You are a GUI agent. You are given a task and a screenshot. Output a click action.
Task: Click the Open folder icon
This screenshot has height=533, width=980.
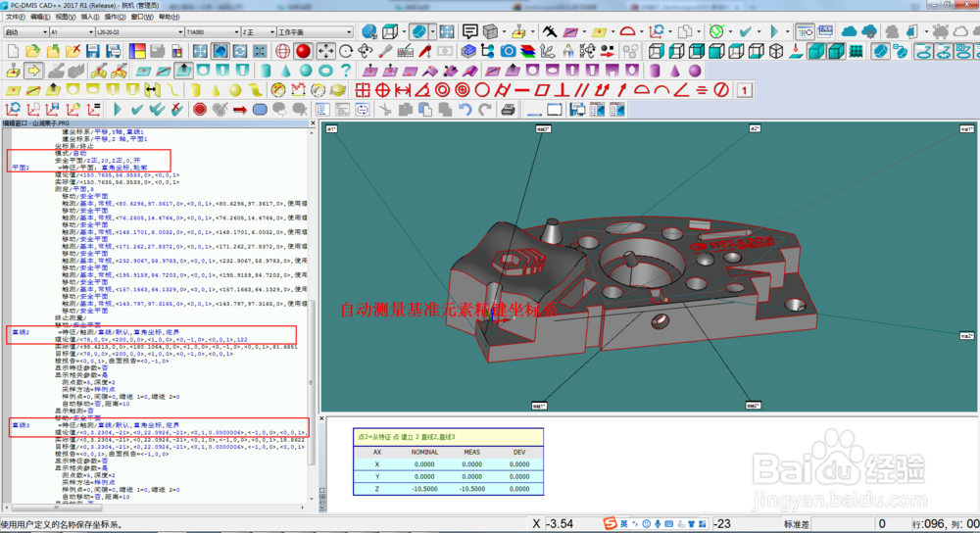click(33, 51)
